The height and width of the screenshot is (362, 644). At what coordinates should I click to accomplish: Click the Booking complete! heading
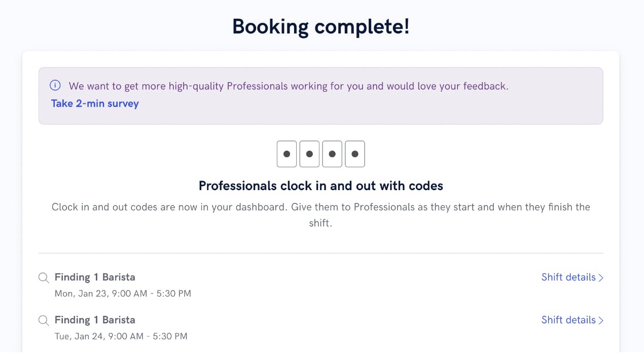click(x=320, y=26)
